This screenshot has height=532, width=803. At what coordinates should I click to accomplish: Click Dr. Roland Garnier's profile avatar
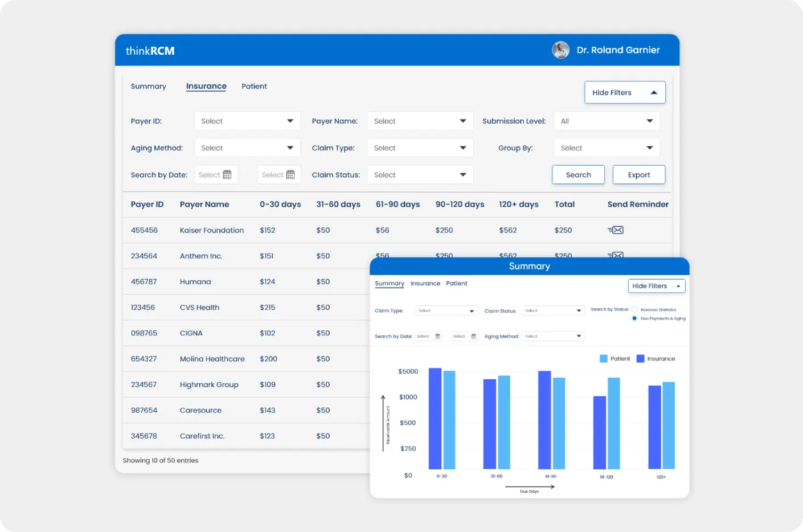(x=560, y=50)
